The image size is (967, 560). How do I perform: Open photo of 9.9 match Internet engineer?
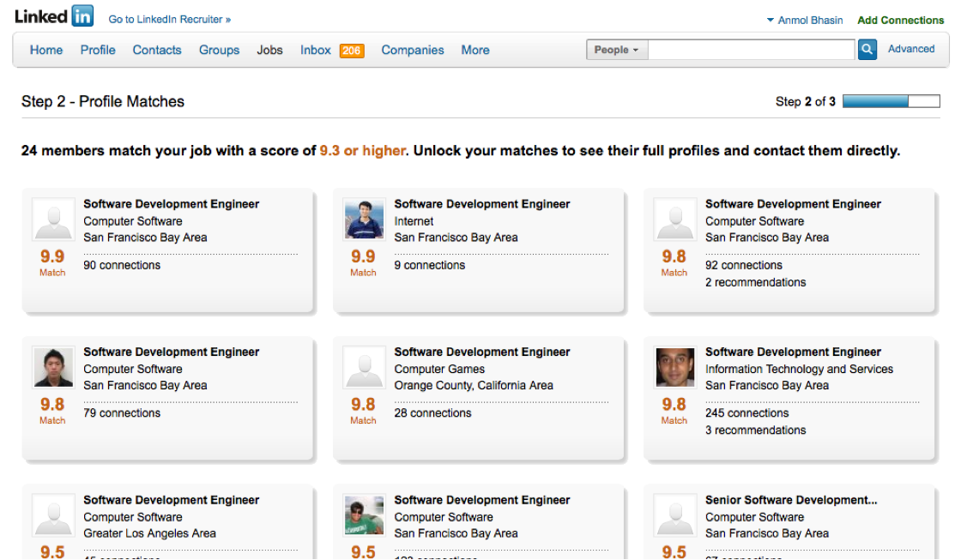[363, 220]
